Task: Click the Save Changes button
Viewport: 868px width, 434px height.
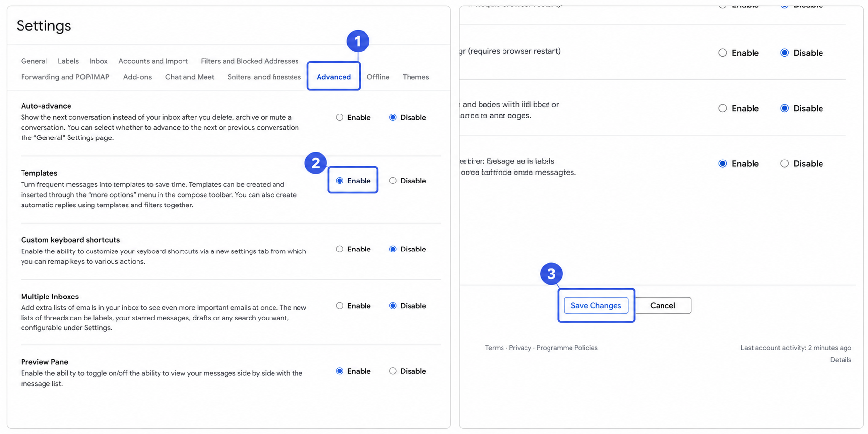Action: (596, 305)
